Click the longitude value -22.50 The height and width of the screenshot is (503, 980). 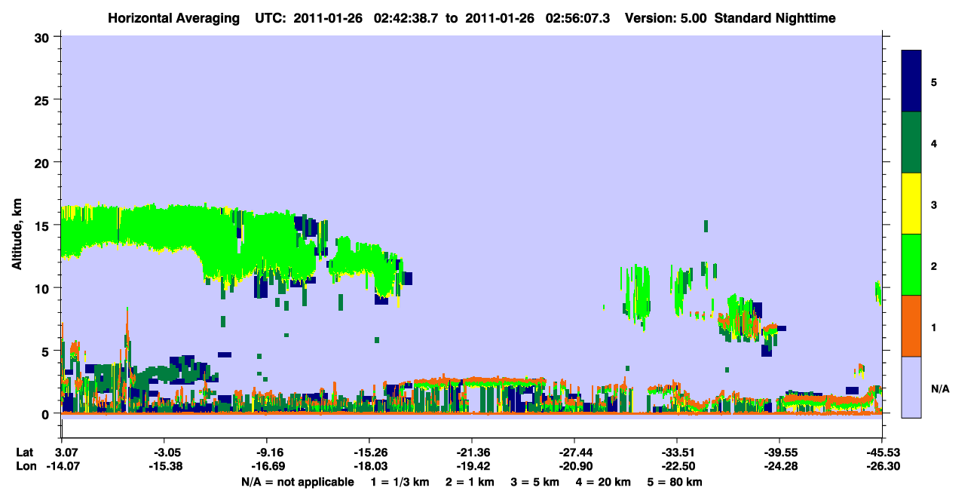(x=676, y=467)
